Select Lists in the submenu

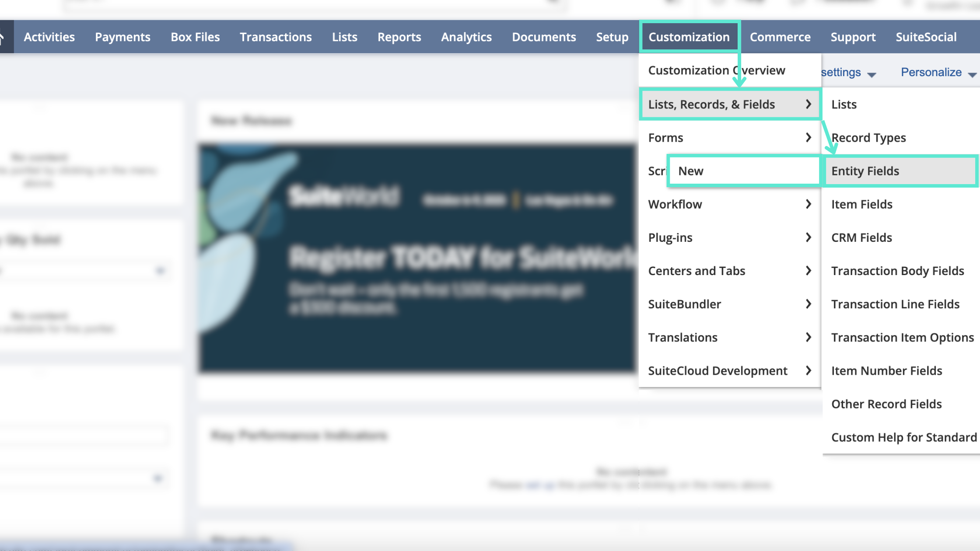click(x=901, y=104)
